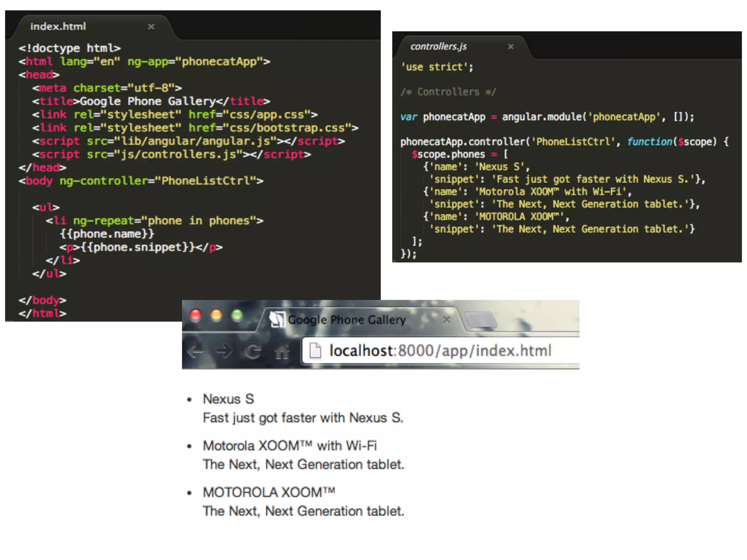Click the Motorola XOOM with Wi-Fi entry

coord(290,446)
